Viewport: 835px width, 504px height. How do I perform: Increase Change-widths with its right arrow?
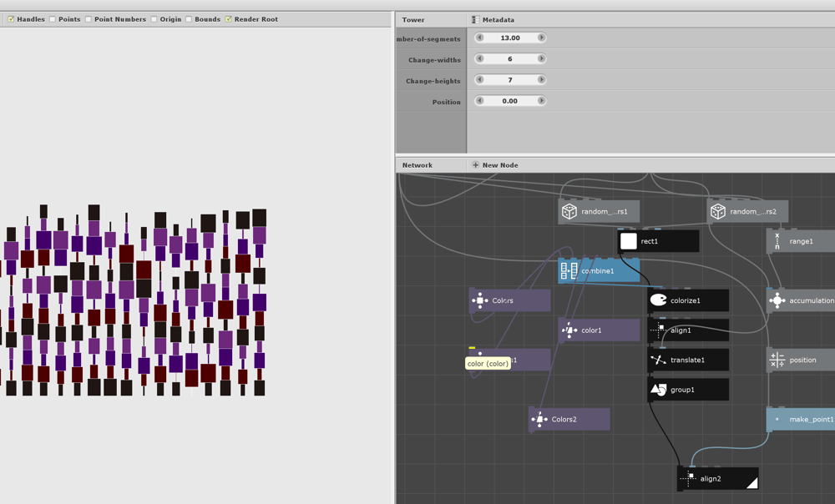tap(541, 58)
